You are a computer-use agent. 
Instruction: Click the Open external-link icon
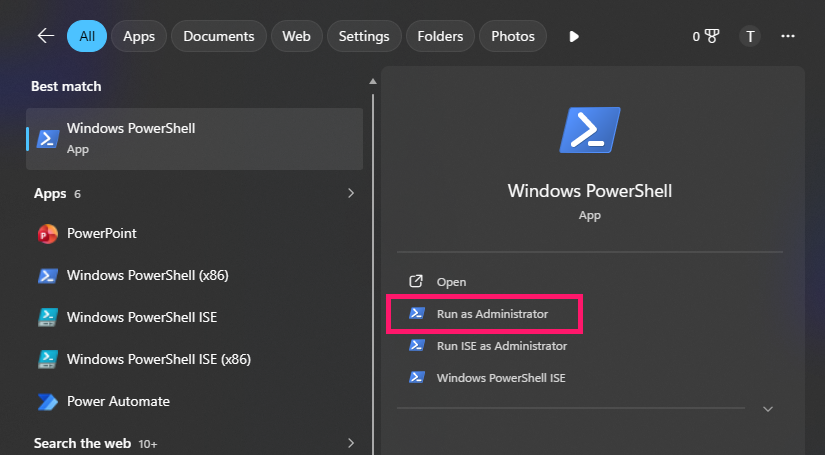coord(416,281)
